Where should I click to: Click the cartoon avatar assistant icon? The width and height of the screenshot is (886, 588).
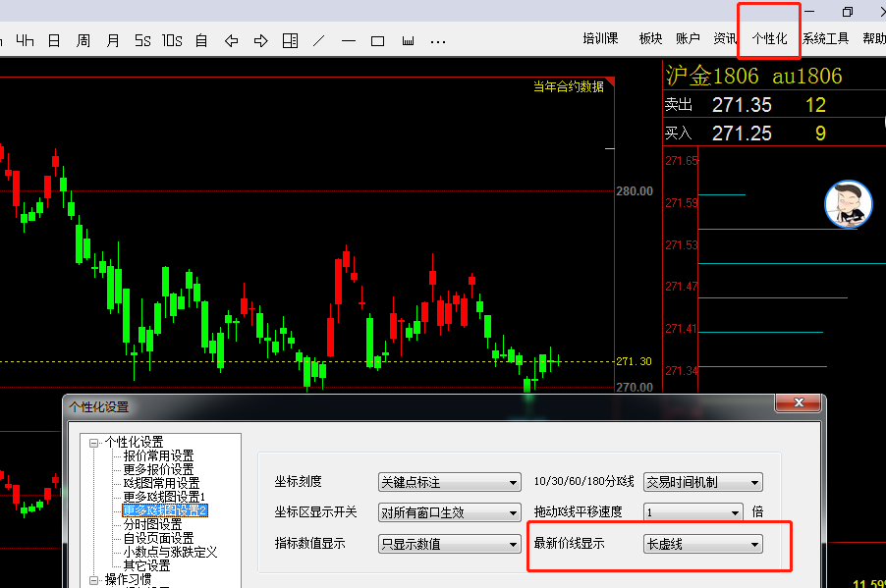click(848, 204)
